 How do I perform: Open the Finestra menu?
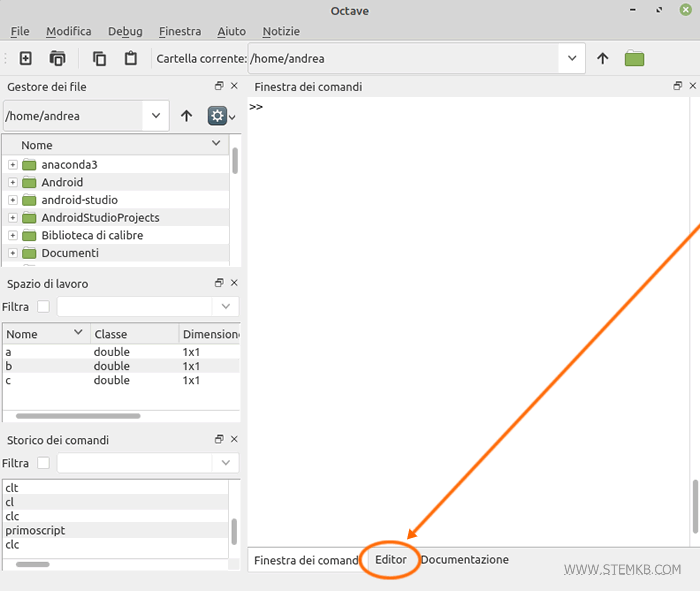click(x=180, y=31)
